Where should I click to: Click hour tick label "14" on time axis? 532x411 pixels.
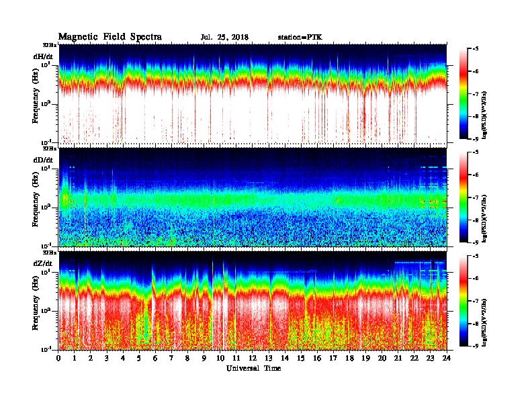click(x=285, y=358)
